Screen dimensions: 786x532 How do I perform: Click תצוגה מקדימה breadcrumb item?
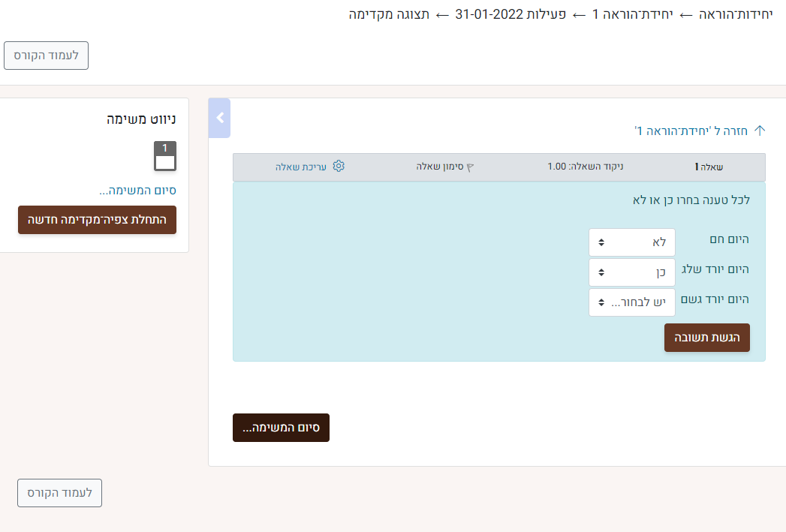click(389, 14)
